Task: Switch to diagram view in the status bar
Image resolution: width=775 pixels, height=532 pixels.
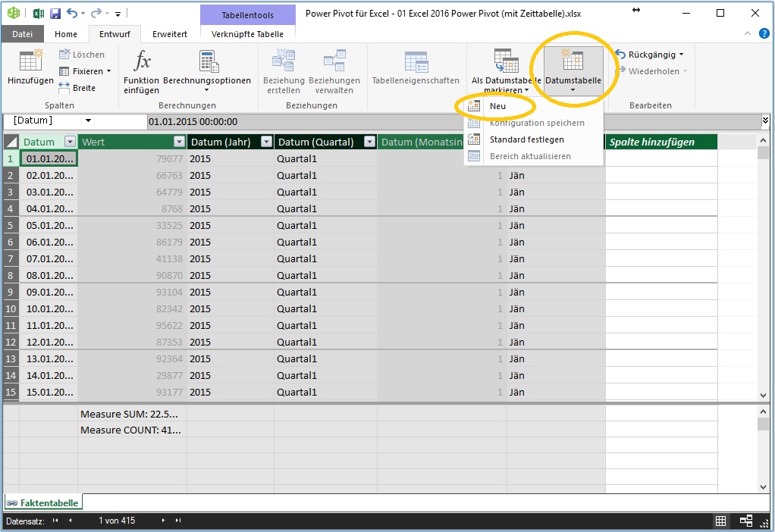Action: tap(745, 521)
